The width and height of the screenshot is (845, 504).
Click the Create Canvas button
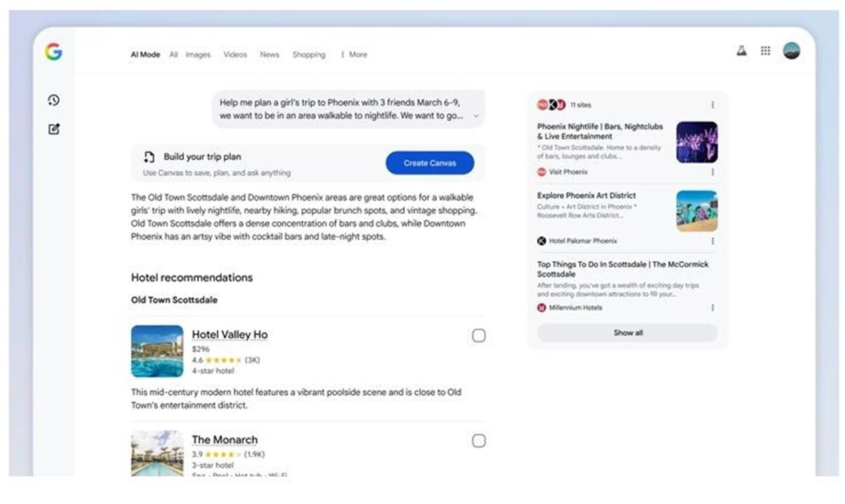[430, 163]
